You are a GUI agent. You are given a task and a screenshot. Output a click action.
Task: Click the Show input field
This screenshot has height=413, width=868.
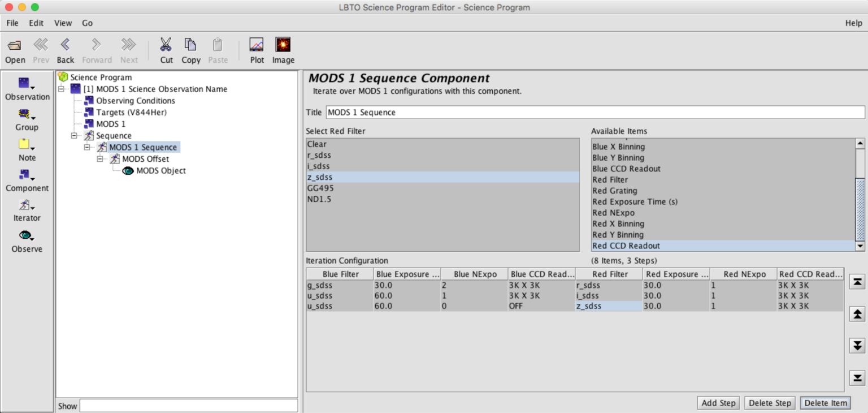click(x=189, y=406)
